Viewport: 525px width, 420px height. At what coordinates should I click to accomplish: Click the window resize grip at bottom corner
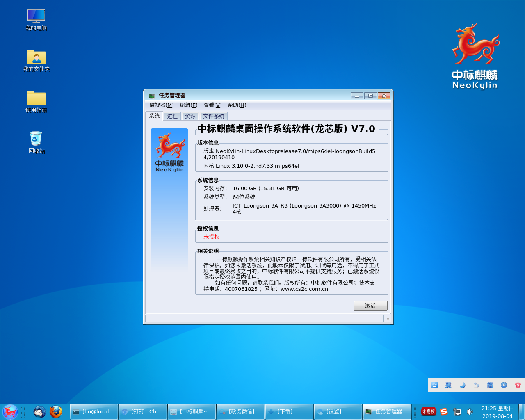click(x=388, y=319)
